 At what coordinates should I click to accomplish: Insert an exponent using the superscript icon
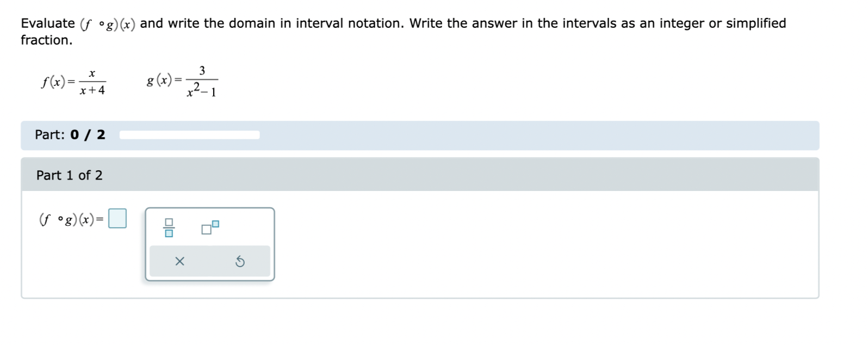[x=209, y=227]
